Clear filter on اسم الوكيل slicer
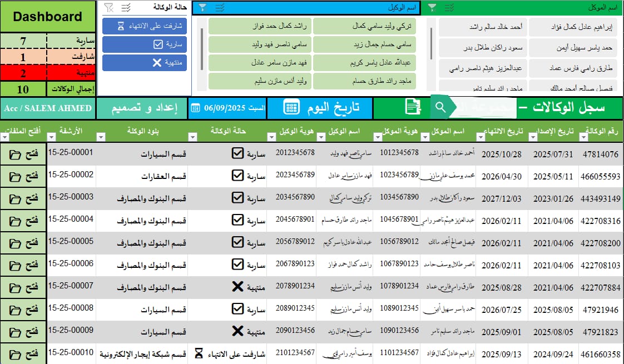This screenshot has height=364, width=624. coord(202,8)
